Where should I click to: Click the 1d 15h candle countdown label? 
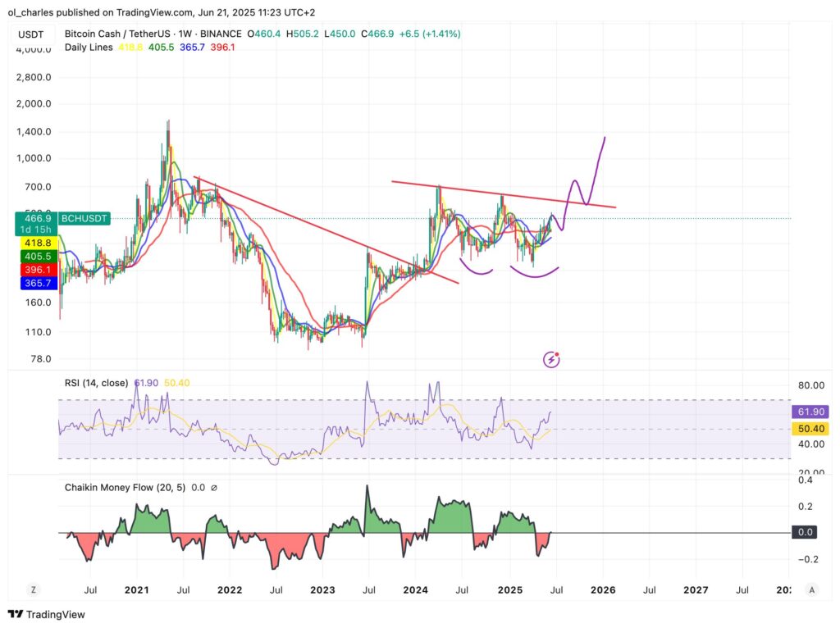(34, 230)
